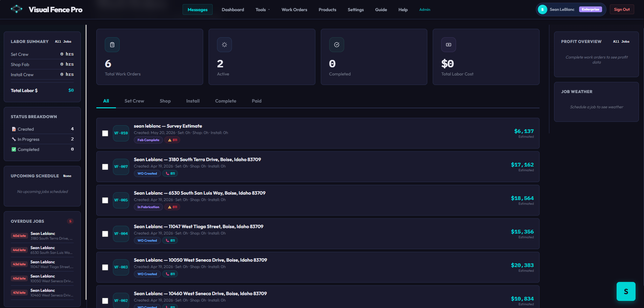Screen dimensions: 644x308
Task: Open Labor Summary All Jobs filter
Action: coord(63,42)
